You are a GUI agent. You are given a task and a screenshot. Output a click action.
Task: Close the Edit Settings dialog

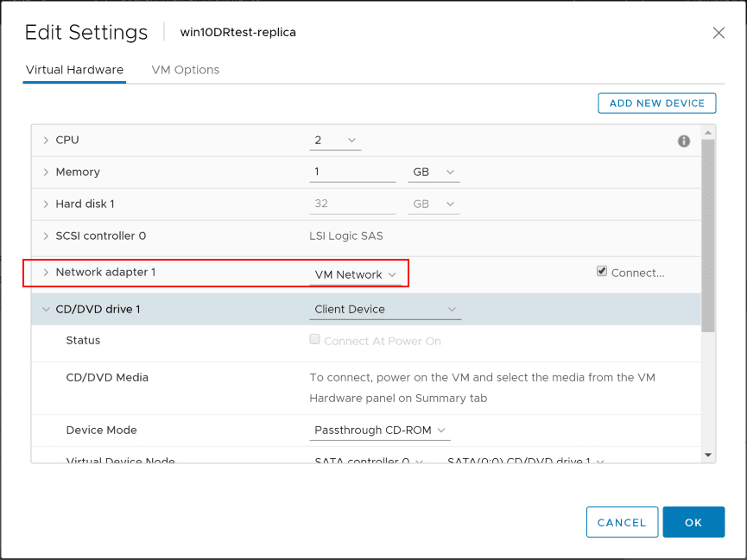[718, 33]
